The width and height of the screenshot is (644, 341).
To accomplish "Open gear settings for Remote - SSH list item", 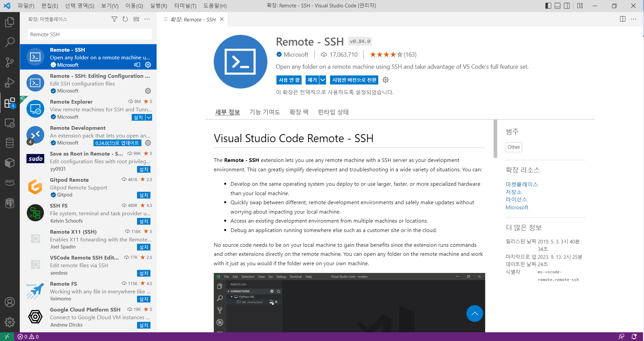I will coord(148,65).
